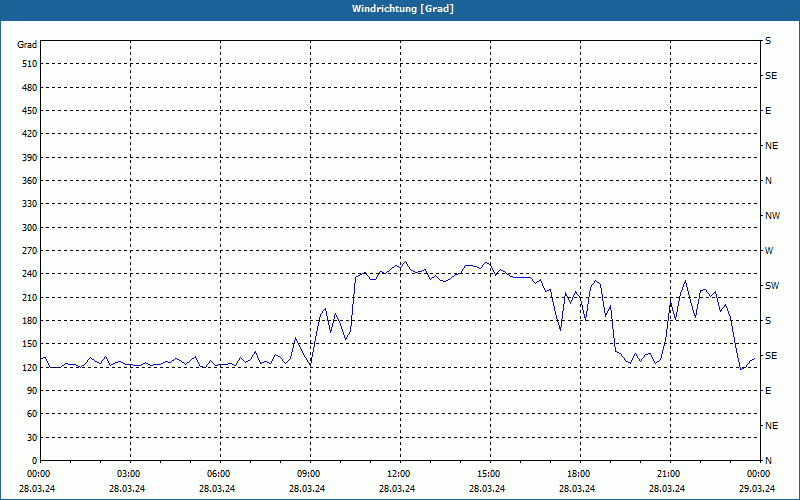The height and width of the screenshot is (500, 800).
Task: Select the "480" degree axis label
Action: (x=30, y=88)
